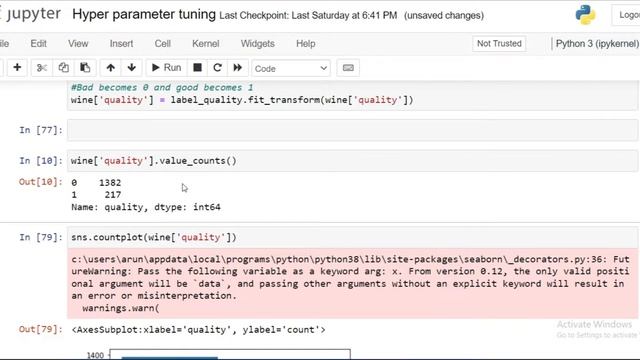Restart kernel and run all with fast-forward icon
The width and height of the screenshot is (640, 360).
coord(238,68)
